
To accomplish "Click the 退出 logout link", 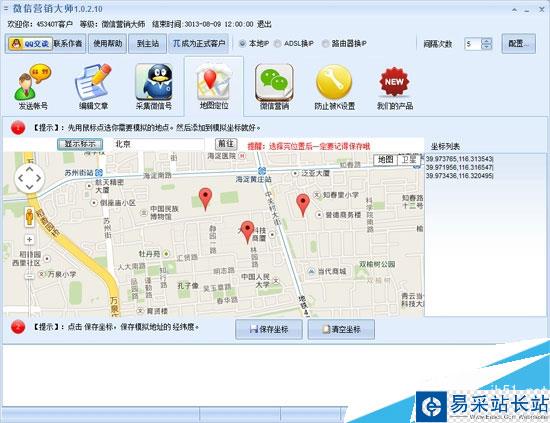I will pyautogui.click(x=264, y=24).
